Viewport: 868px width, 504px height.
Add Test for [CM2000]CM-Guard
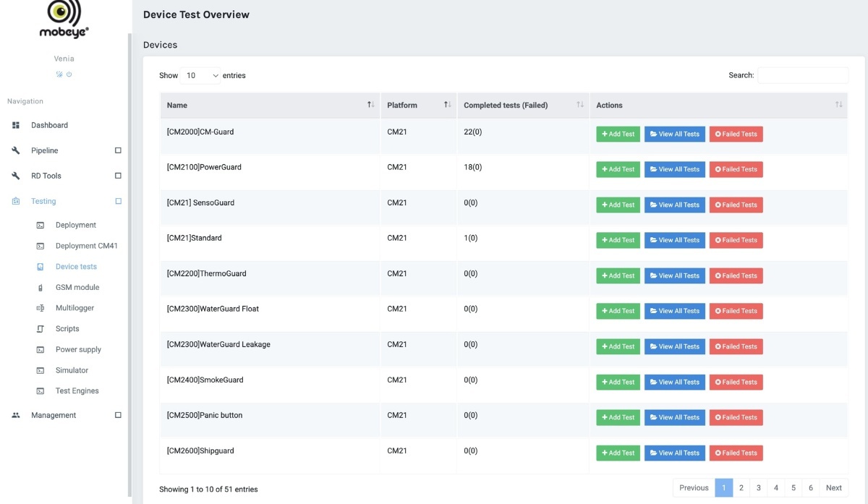tap(618, 134)
